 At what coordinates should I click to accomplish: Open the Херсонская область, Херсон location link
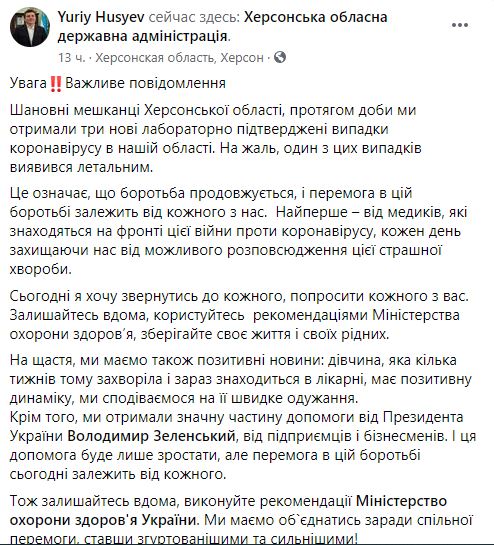[179, 58]
